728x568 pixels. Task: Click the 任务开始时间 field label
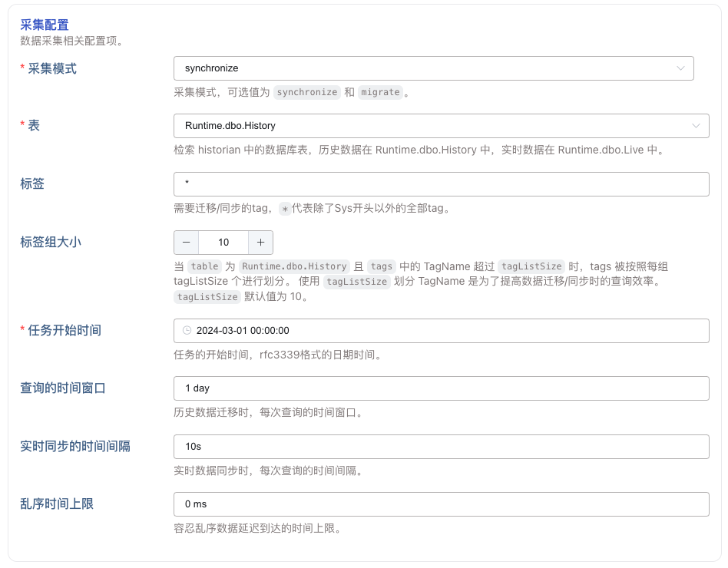pyautogui.click(x=65, y=331)
